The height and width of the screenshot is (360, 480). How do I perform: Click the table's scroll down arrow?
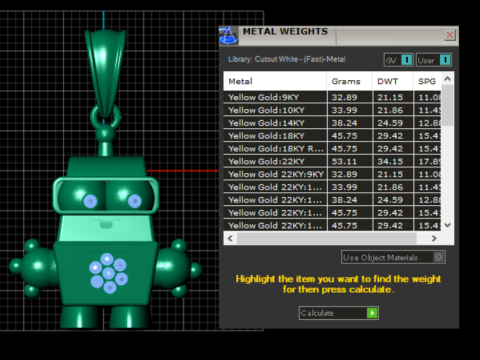(448, 225)
